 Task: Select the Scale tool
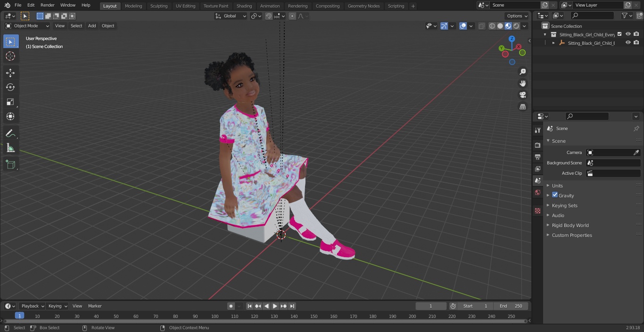10,102
